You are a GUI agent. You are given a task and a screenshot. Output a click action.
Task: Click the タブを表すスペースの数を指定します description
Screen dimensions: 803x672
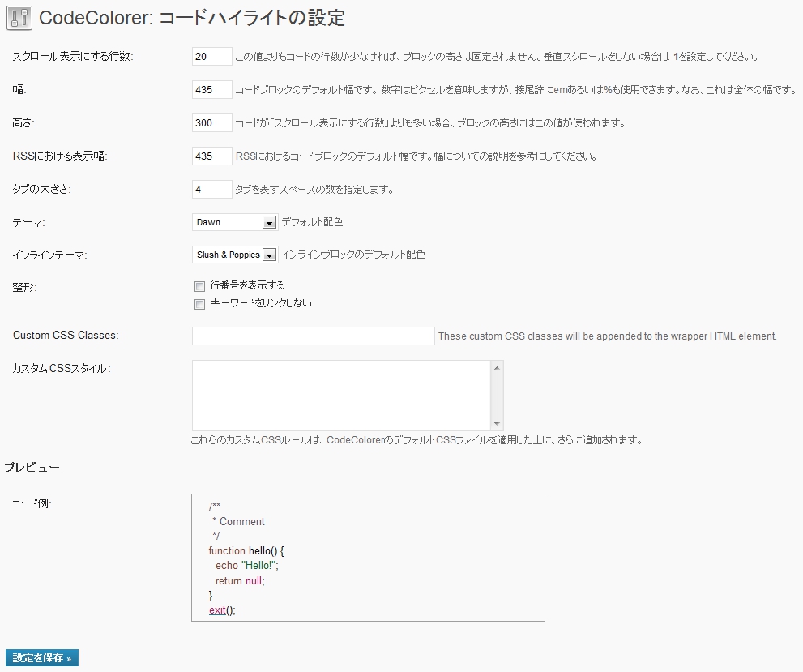coord(314,190)
